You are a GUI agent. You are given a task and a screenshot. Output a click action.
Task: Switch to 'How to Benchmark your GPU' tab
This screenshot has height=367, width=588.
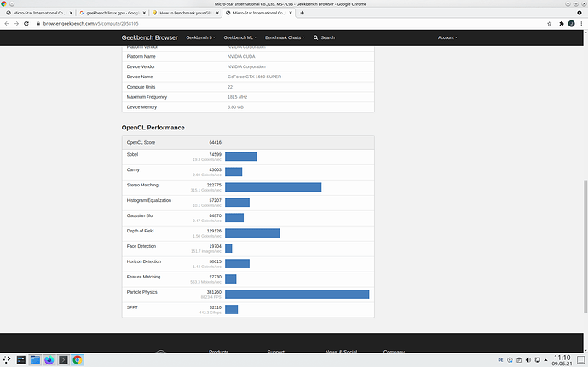(x=186, y=13)
